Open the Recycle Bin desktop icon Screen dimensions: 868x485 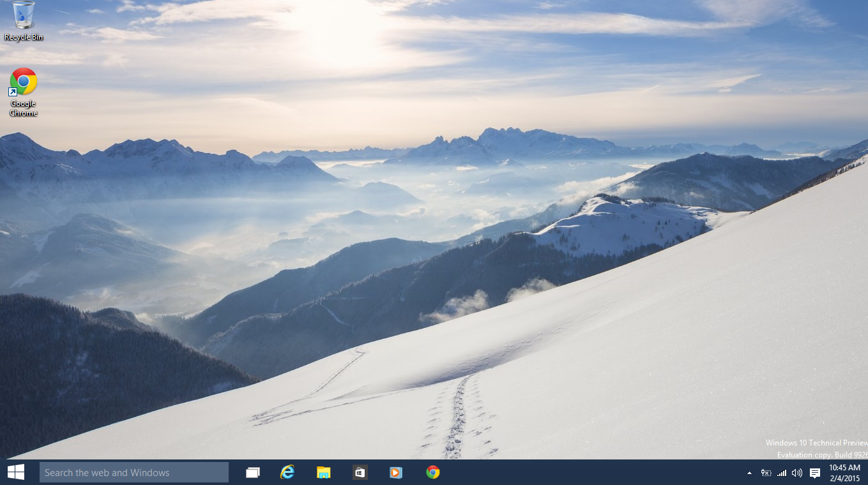pos(24,21)
